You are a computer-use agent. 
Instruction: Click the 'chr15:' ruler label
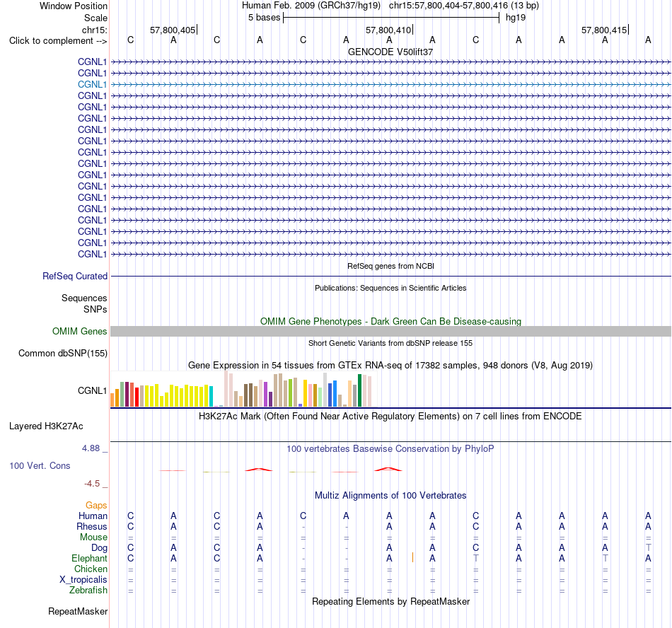click(95, 30)
